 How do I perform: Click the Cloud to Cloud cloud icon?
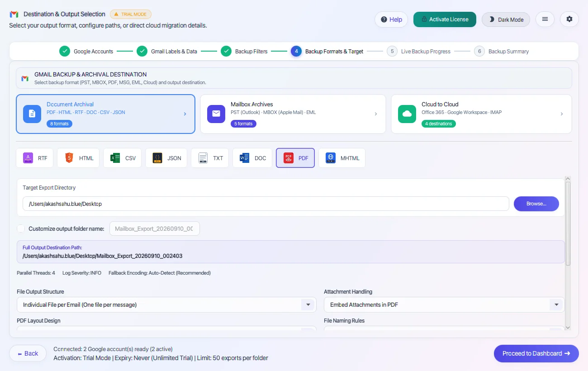(407, 114)
